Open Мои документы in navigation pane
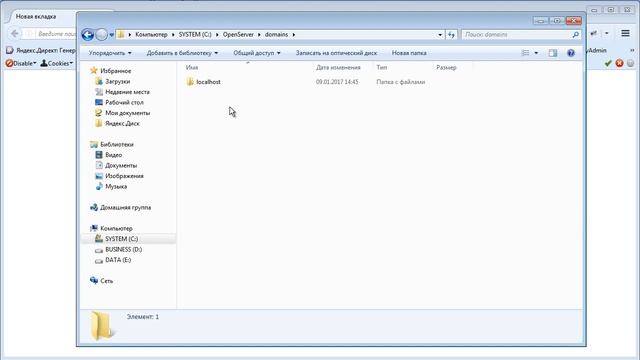 point(127,113)
